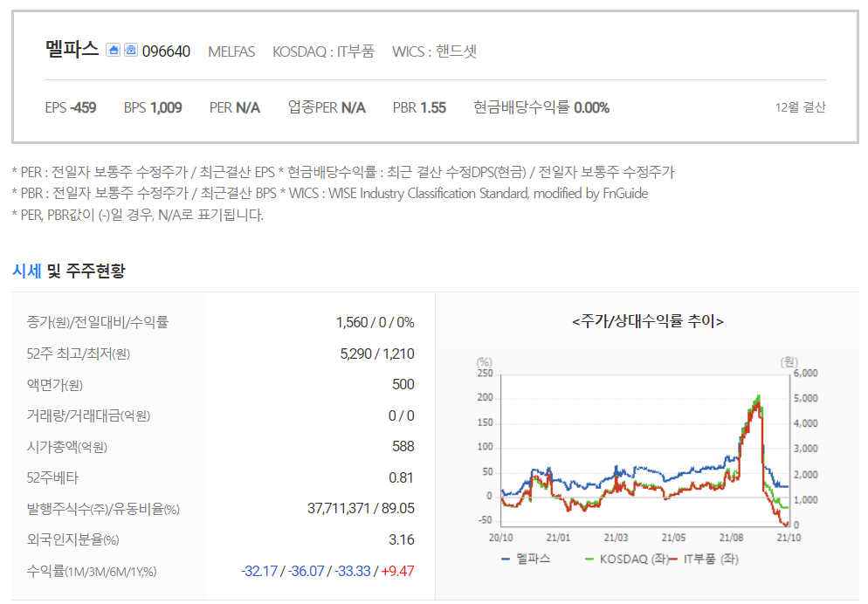Screen dimensions: 868x604
Task: Click the BPS 1,009 value
Action: pos(153,107)
